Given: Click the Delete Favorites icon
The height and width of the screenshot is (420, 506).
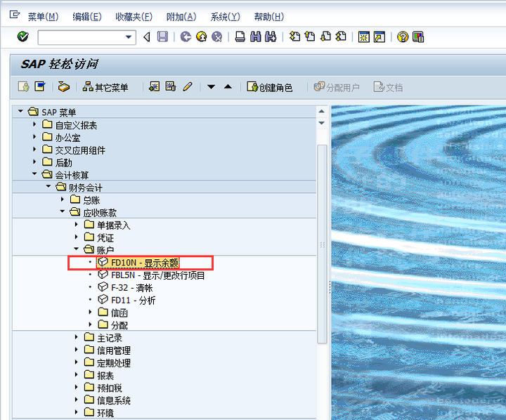Looking at the screenshot, I should coord(171,86).
